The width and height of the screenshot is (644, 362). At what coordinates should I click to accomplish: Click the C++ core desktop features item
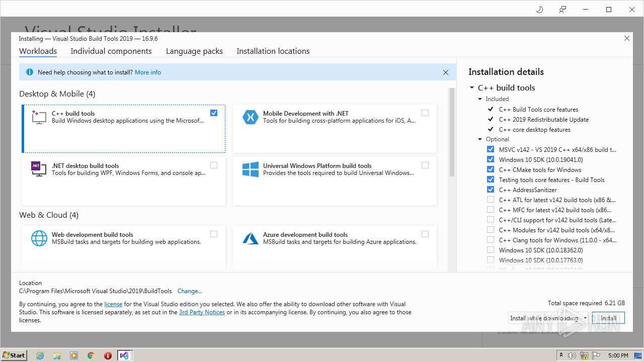tap(535, 130)
